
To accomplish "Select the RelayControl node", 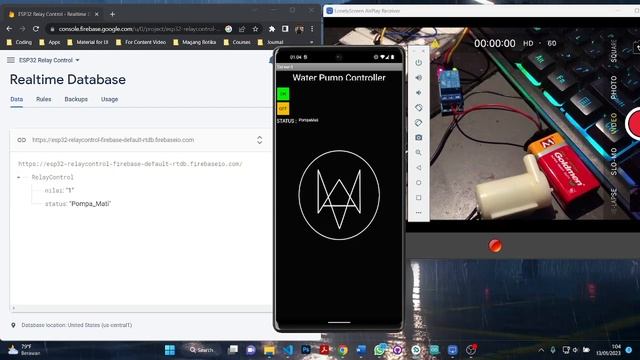I will 53,177.
